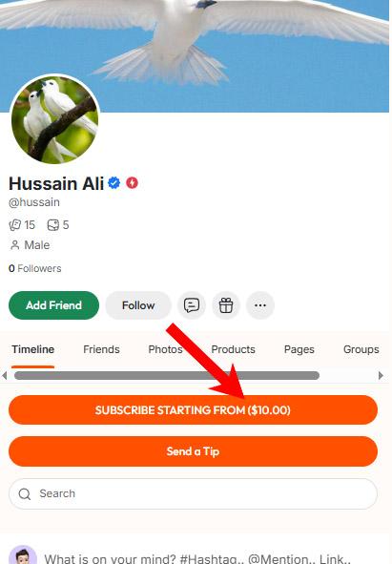This screenshot has height=564, width=392.
Task: Click the blue verified badge icon
Action: coord(114,183)
